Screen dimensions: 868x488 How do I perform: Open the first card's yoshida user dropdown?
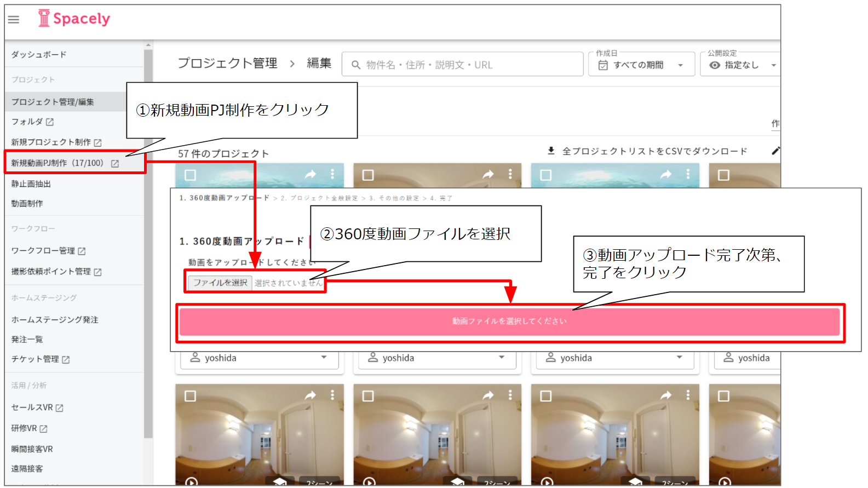(x=259, y=358)
